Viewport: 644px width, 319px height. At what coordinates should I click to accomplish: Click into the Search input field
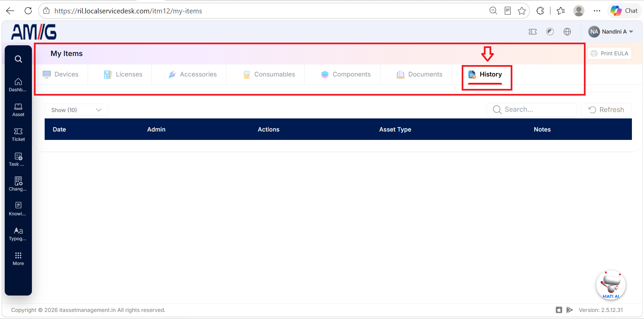[532, 110]
